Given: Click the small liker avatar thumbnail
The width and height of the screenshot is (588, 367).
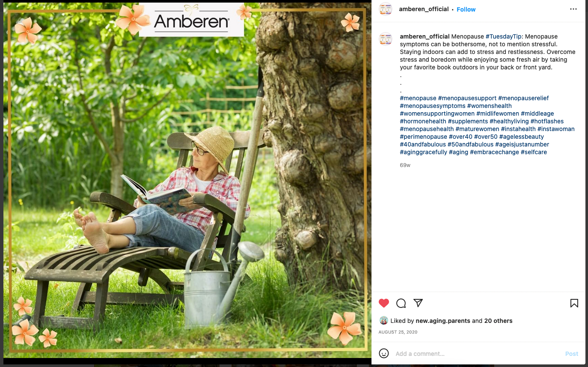Looking at the screenshot, I should point(384,320).
